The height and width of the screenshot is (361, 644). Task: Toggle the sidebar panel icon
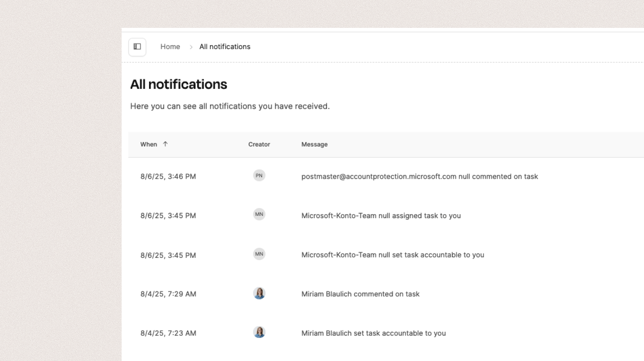pyautogui.click(x=137, y=47)
